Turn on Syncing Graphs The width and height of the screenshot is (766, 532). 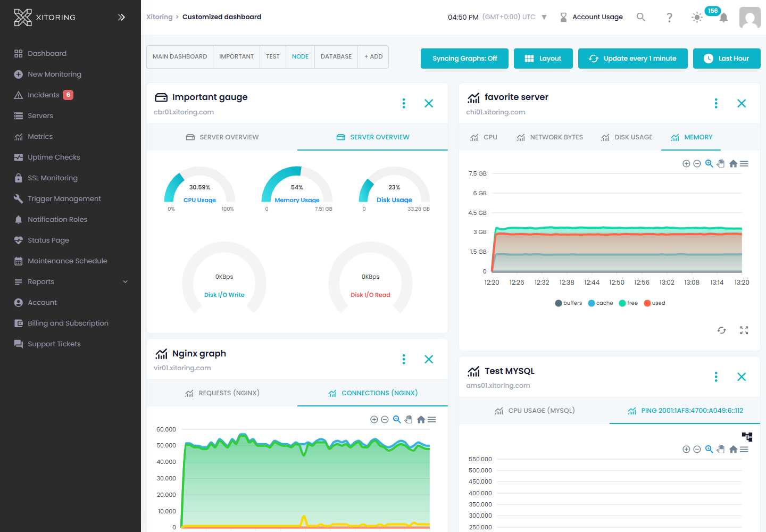click(x=464, y=59)
